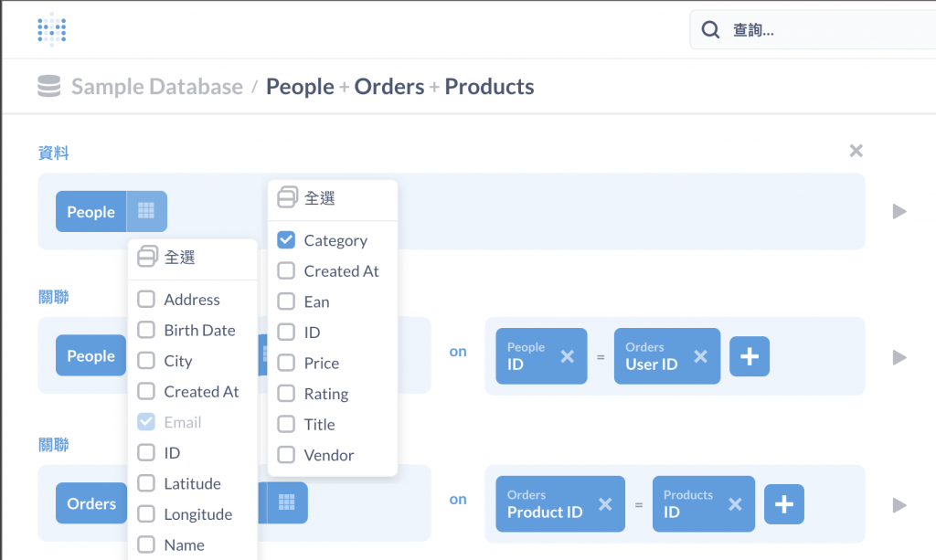
Task: Click the Metabase logo icon
Action: [52, 30]
